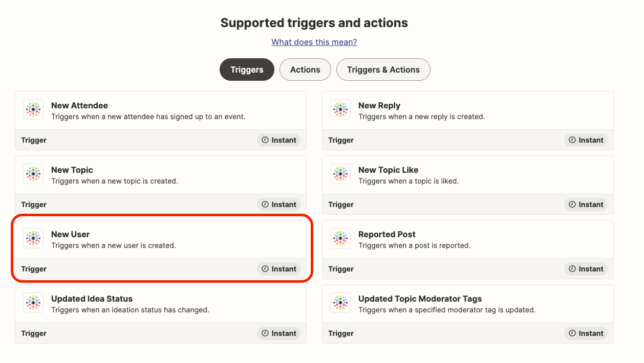
Task: Open the New User trigger title
Action: (71, 234)
